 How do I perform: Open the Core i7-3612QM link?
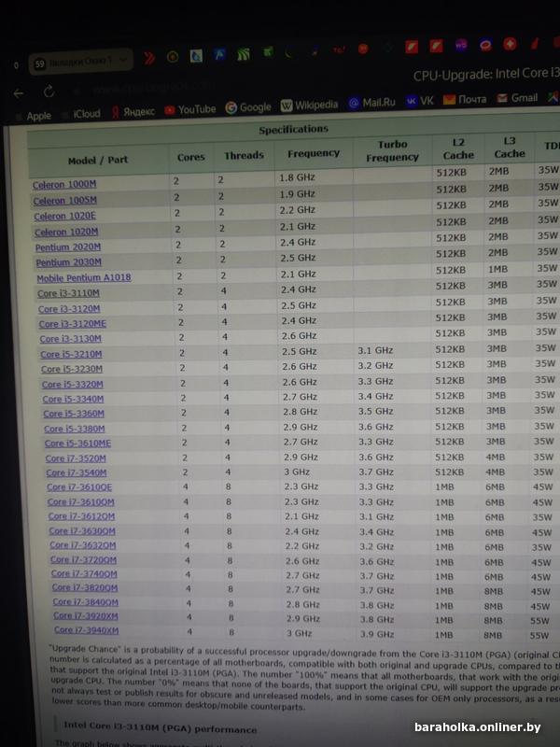coord(81,516)
